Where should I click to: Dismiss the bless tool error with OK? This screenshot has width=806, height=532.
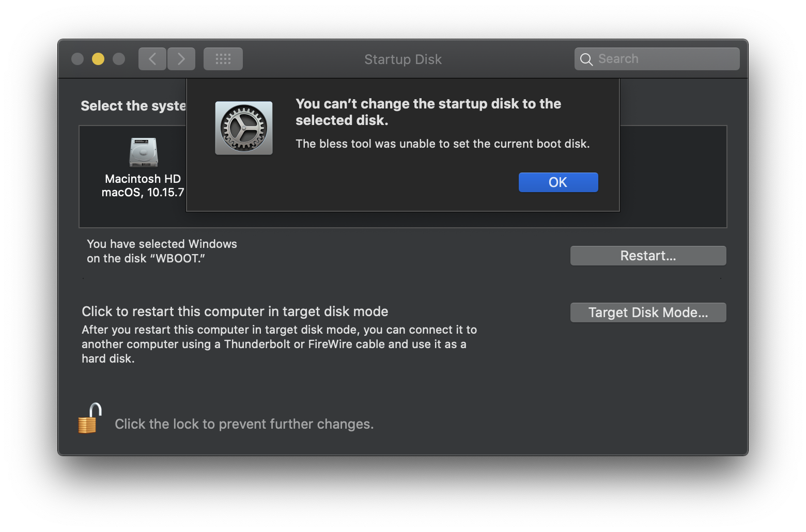[558, 182]
